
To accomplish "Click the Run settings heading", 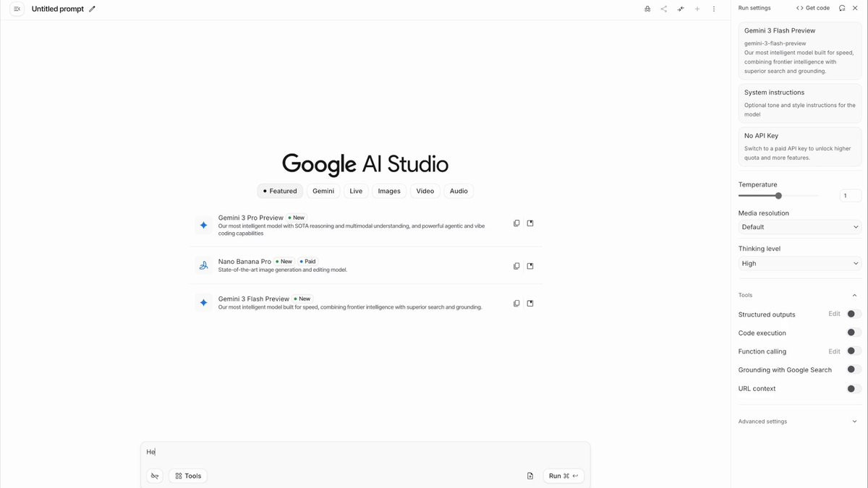I will [x=754, y=8].
